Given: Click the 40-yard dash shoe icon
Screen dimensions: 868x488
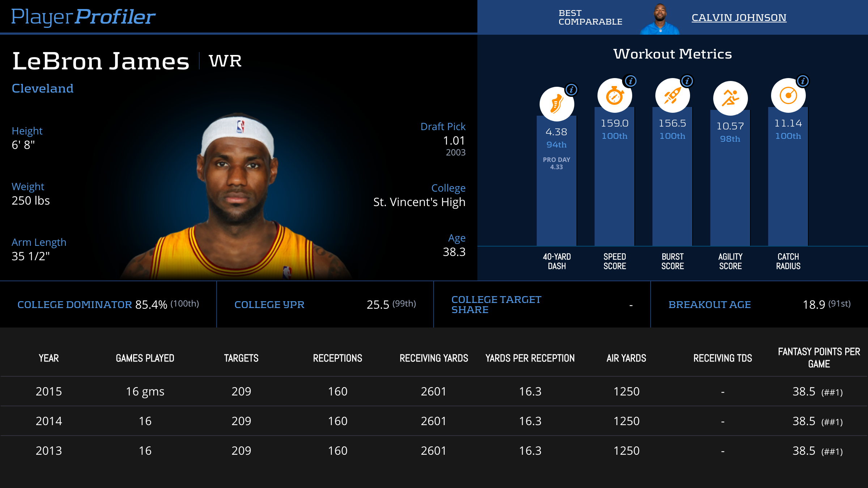Looking at the screenshot, I should [x=557, y=104].
